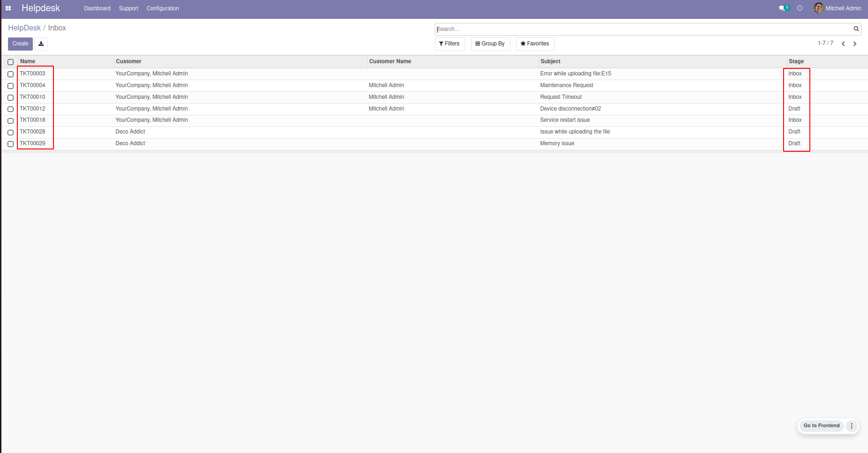Check the box for ticket TKT00028
868x453 pixels.
[x=10, y=132]
